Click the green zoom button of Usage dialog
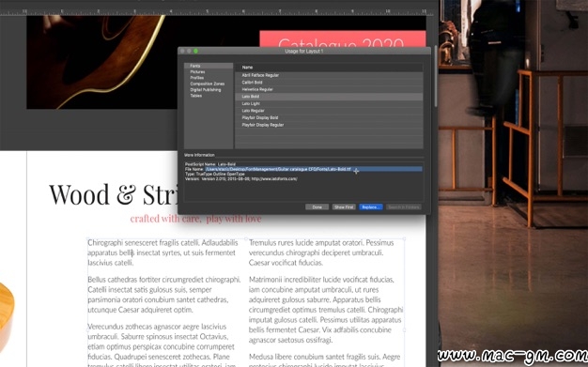Viewport: 588px width, 367px height. coord(195,51)
